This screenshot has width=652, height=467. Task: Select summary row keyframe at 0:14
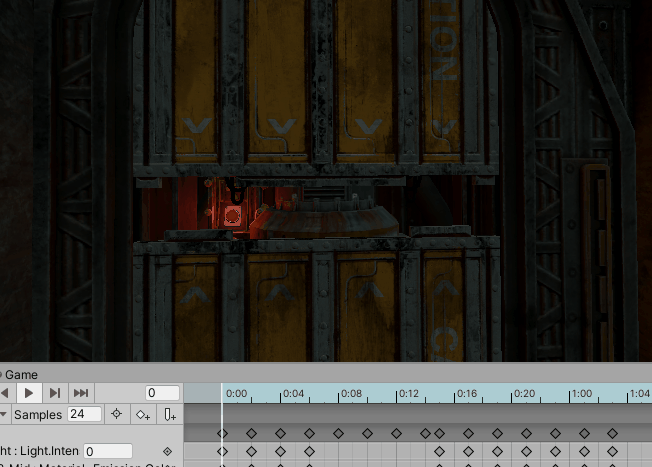[425, 433]
